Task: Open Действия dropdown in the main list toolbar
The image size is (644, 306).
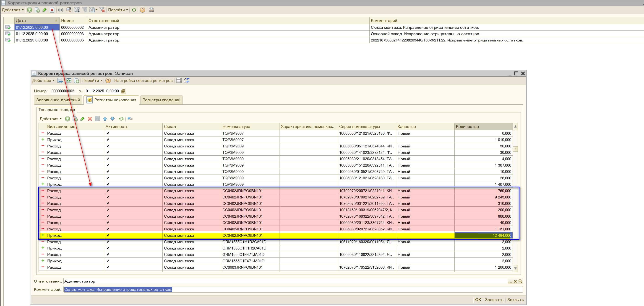Action: coord(13,10)
